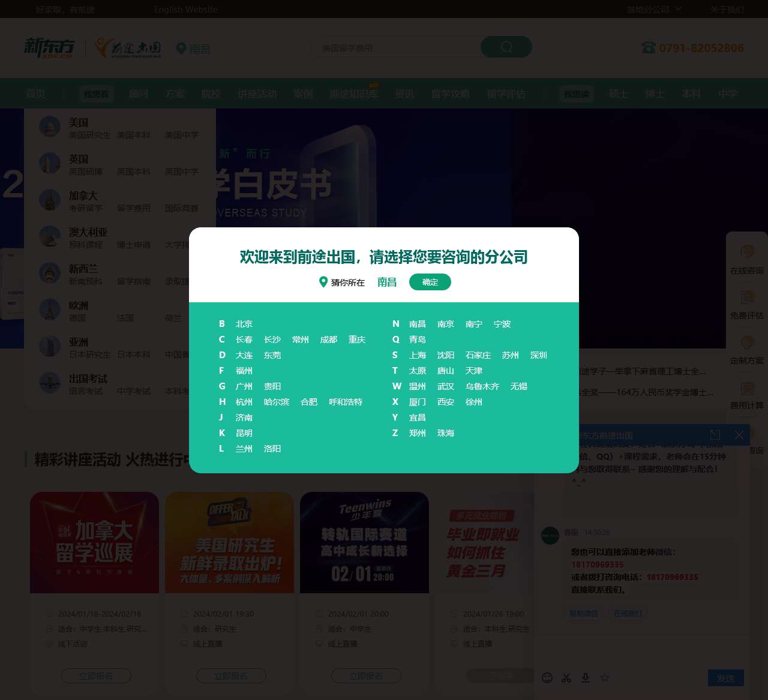Expand the chat window to full size
768x700 pixels.
coord(715,435)
